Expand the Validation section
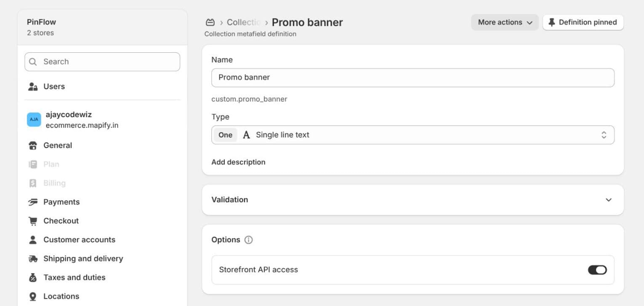 412,200
